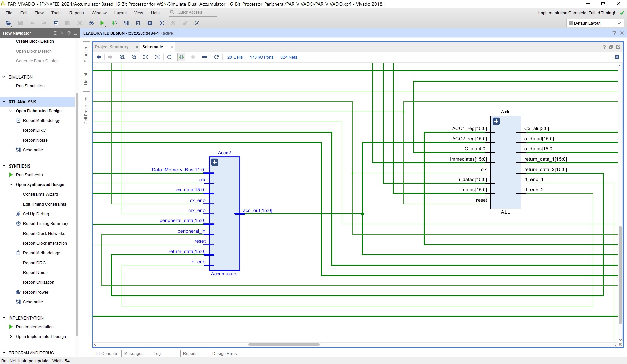Click the schematic horizontal scrollbar thumb

pyautogui.click(x=284, y=344)
